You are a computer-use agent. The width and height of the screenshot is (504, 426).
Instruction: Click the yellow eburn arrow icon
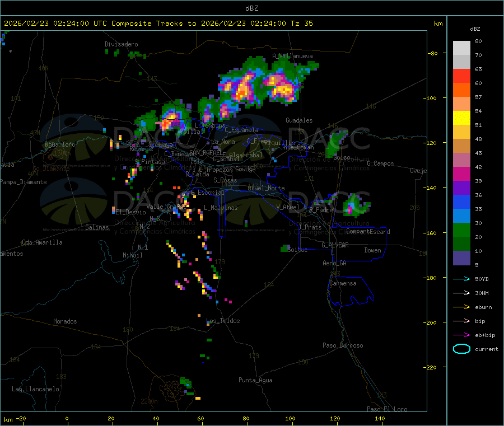[x=461, y=307]
